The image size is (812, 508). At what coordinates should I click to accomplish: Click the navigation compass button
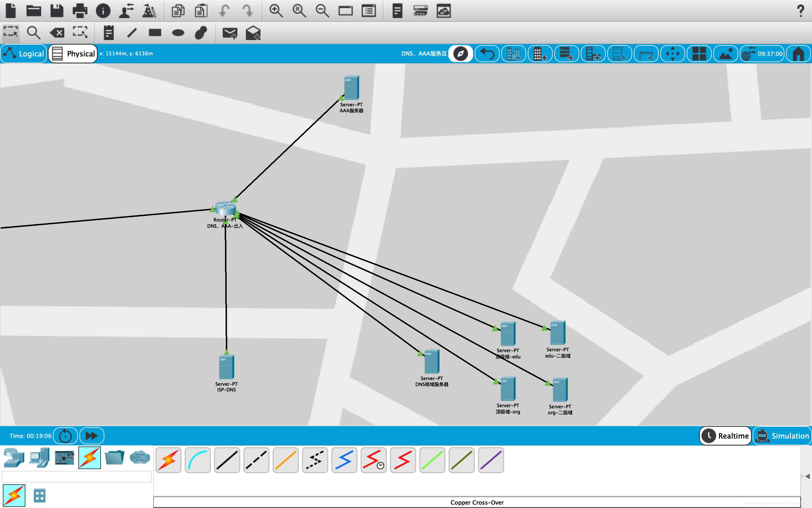point(461,53)
